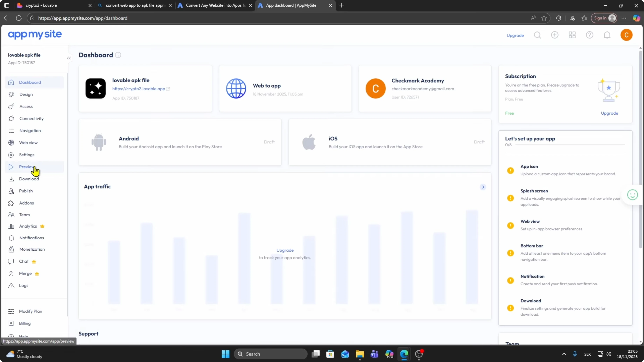
Task: Go to Access in the sidebar
Action: 34,107
